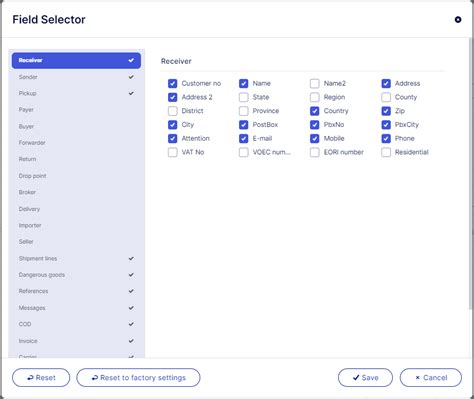
Task: Switch to the Messages category
Action: point(76,308)
